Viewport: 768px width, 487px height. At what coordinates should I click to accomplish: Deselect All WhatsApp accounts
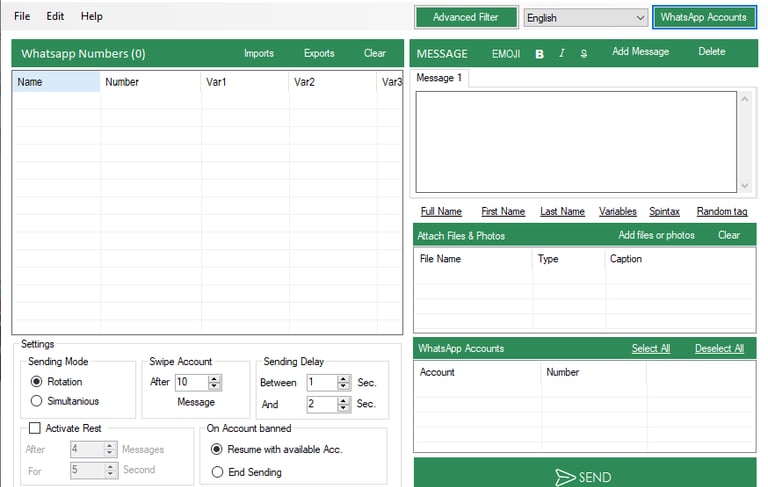click(x=719, y=348)
